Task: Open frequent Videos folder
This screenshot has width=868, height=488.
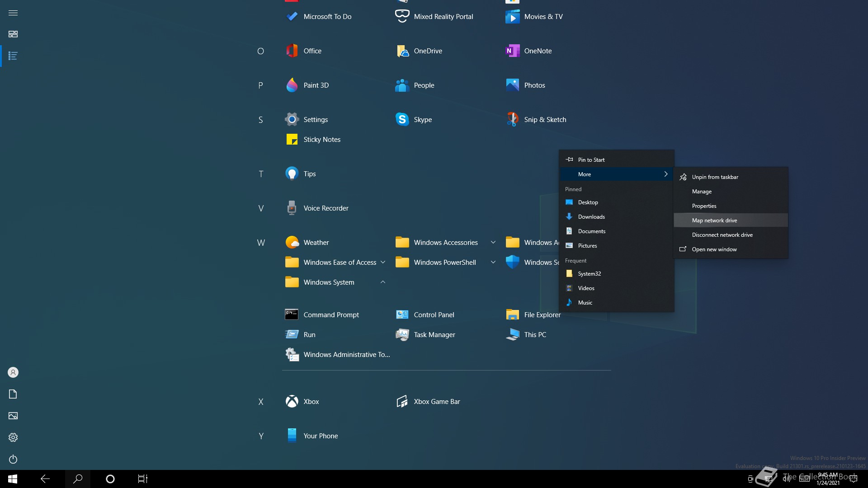Action: coord(617,288)
